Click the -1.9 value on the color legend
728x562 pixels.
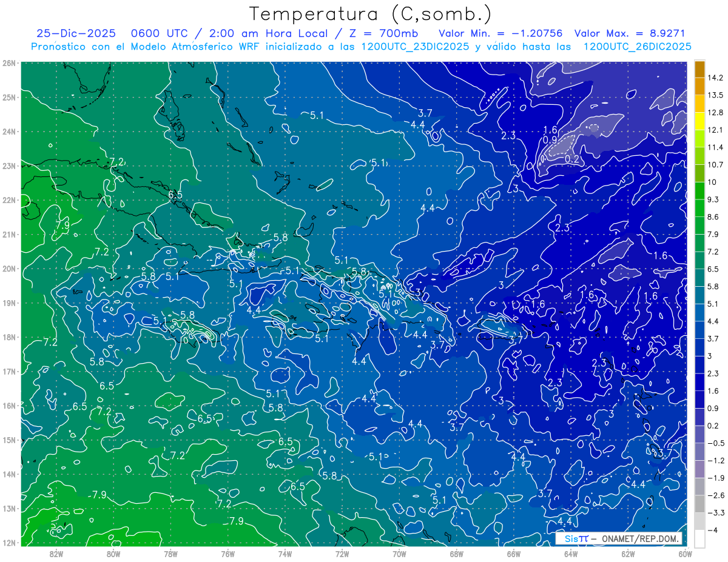coord(716,478)
